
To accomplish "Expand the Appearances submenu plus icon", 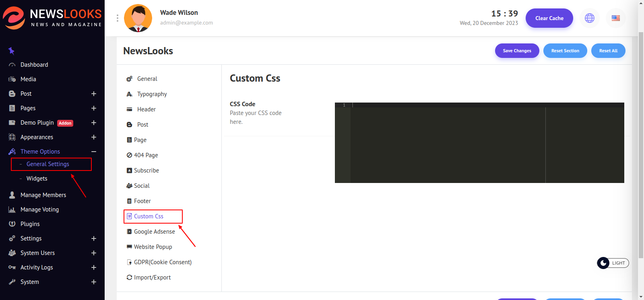I will [93, 137].
